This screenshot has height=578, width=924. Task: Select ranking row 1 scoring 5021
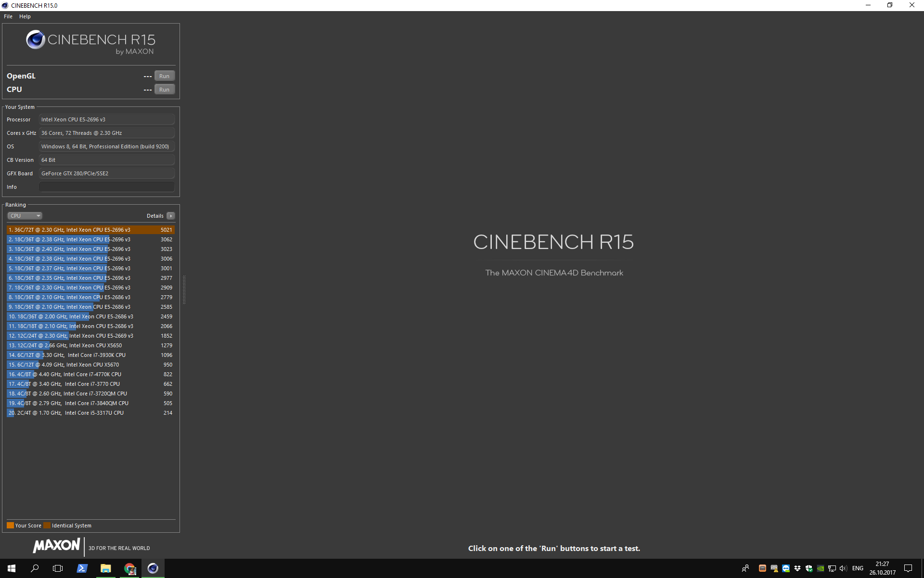[x=90, y=230]
